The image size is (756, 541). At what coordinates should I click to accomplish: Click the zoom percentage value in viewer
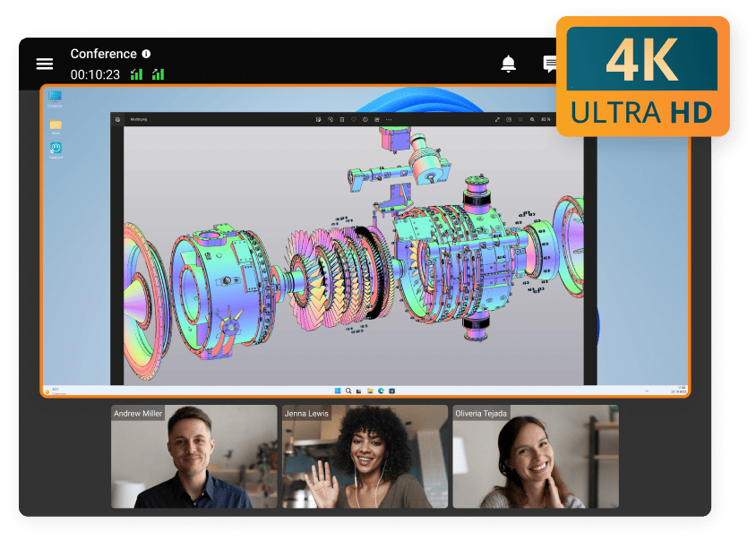(546, 120)
